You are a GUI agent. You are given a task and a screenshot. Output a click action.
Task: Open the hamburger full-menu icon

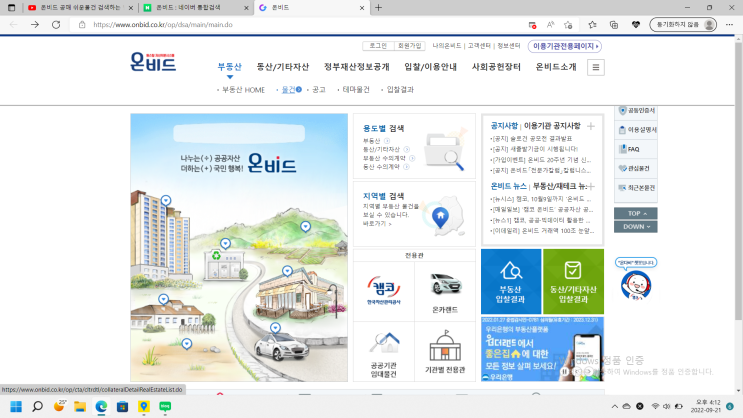pyautogui.click(x=596, y=67)
